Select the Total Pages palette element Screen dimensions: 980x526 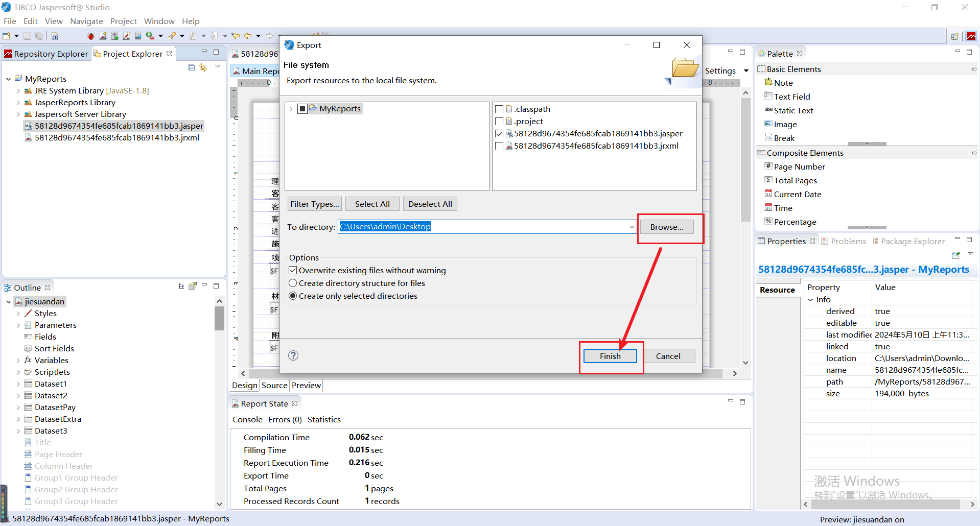pyautogui.click(x=791, y=180)
